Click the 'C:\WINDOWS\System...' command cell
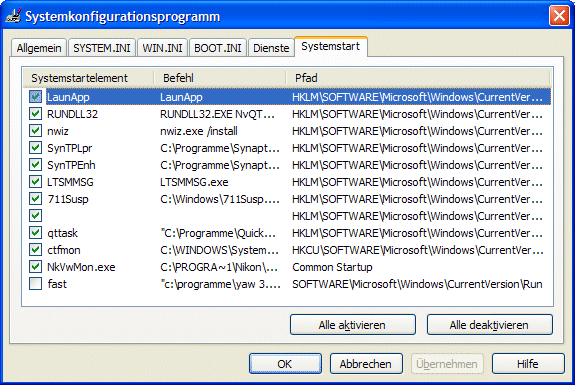The image size is (575, 385). [x=219, y=250]
